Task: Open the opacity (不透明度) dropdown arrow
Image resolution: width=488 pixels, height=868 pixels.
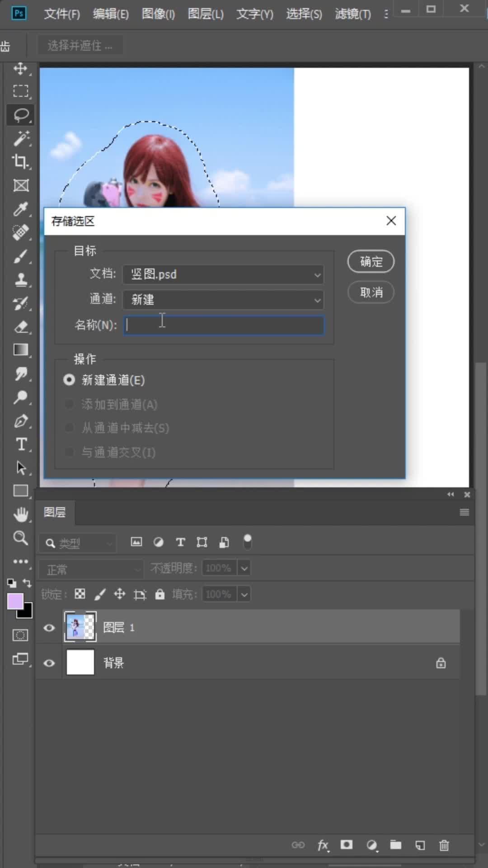Action: [244, 568]
